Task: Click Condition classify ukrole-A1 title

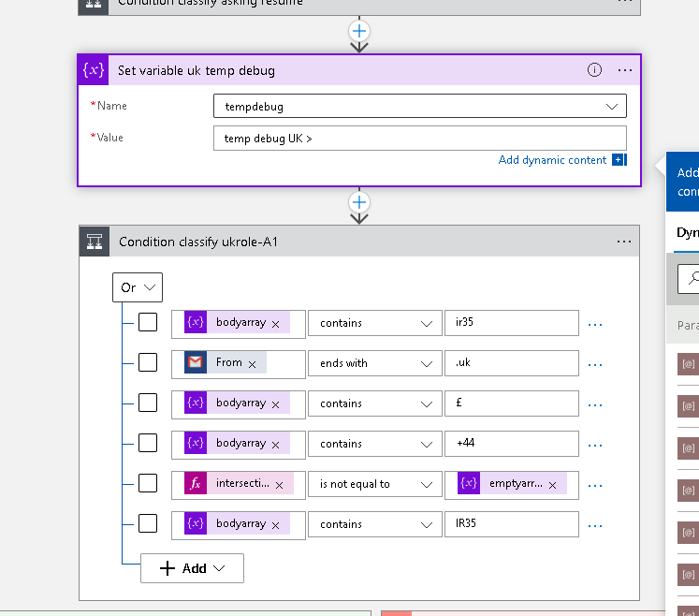Action: coord(198,242)
